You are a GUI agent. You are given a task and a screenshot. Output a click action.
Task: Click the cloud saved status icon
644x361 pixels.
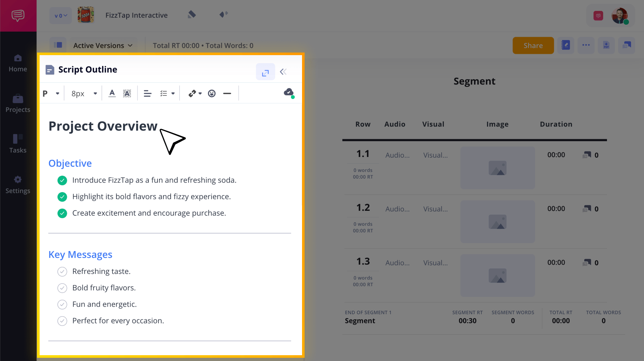tap(289, 93)
